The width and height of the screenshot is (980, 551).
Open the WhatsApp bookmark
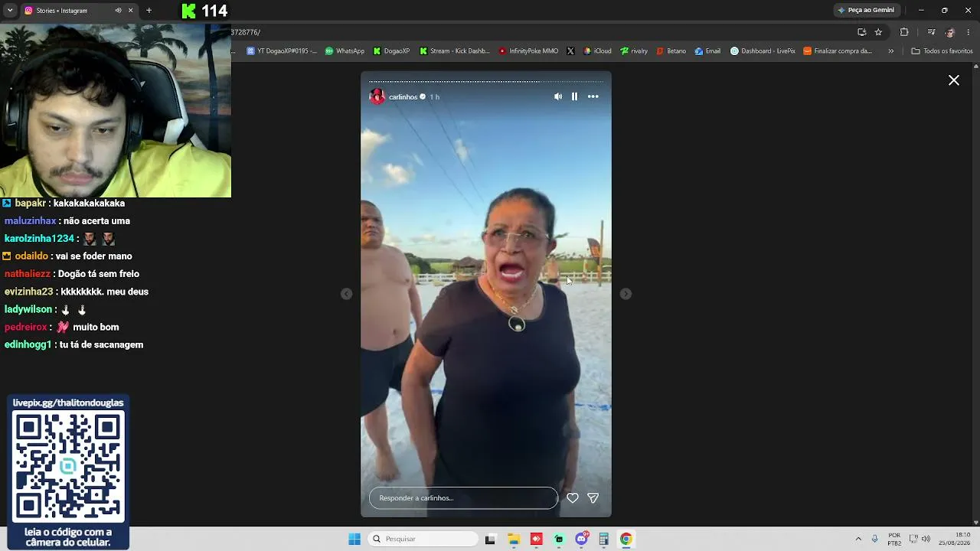point(345,51)
